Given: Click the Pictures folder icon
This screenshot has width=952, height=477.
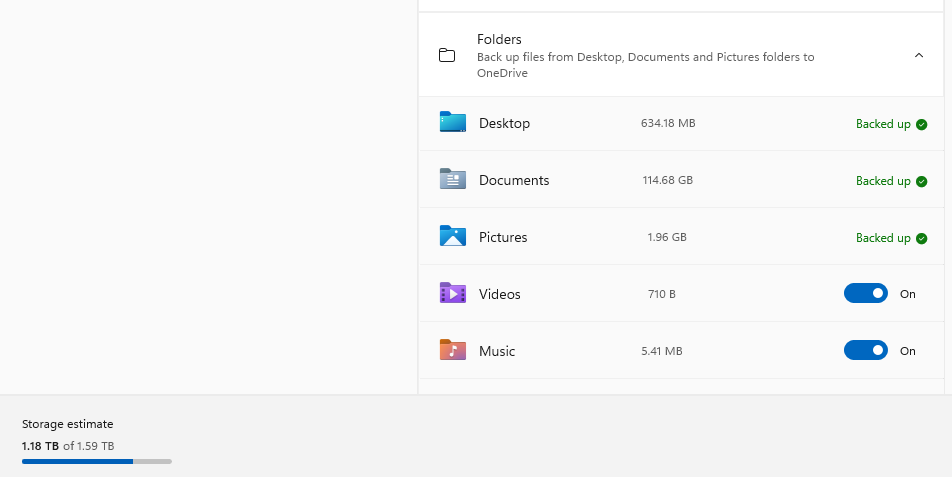Looking at the screenshot, I should (453, 236).
